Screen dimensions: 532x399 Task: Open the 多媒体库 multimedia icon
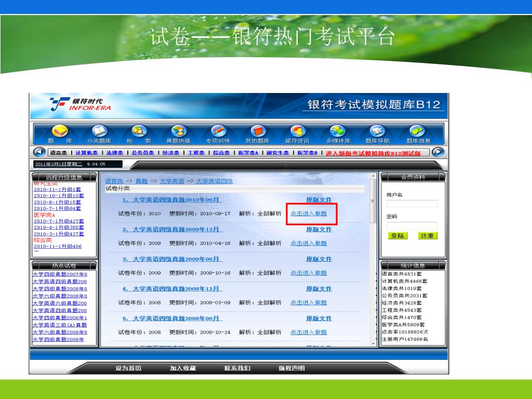tap(338, 131)
